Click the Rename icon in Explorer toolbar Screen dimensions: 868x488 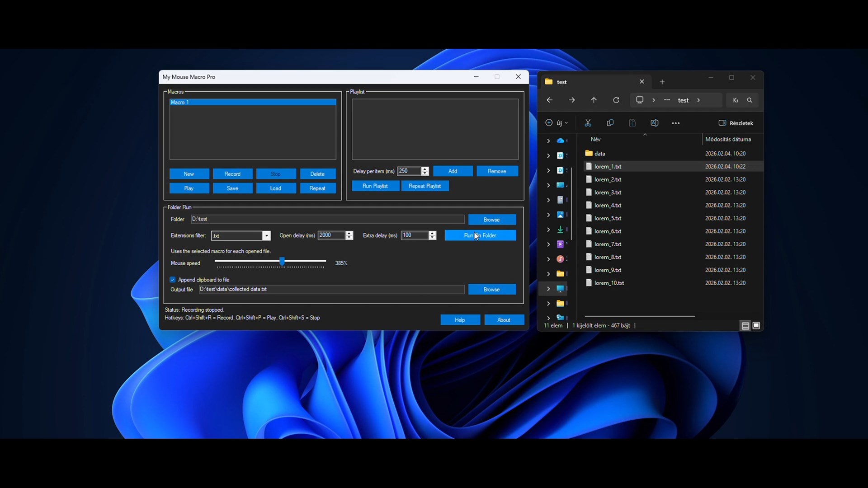pos(654,123)
